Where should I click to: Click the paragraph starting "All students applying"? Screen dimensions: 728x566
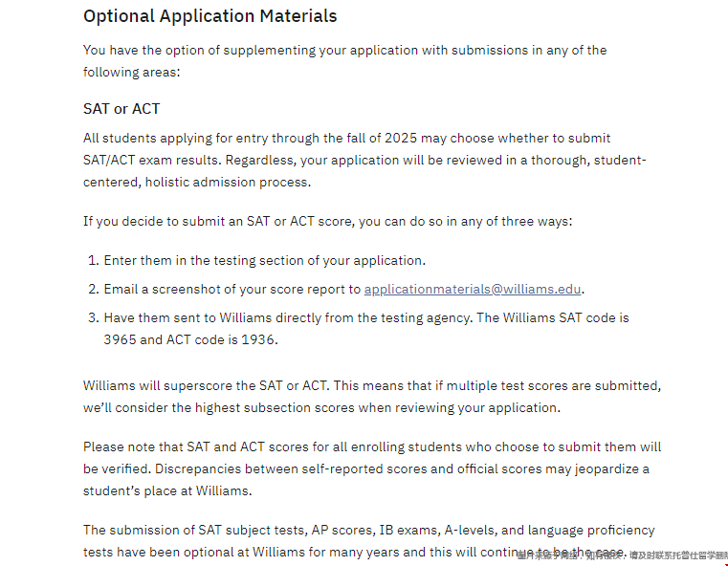coord(364,160)
